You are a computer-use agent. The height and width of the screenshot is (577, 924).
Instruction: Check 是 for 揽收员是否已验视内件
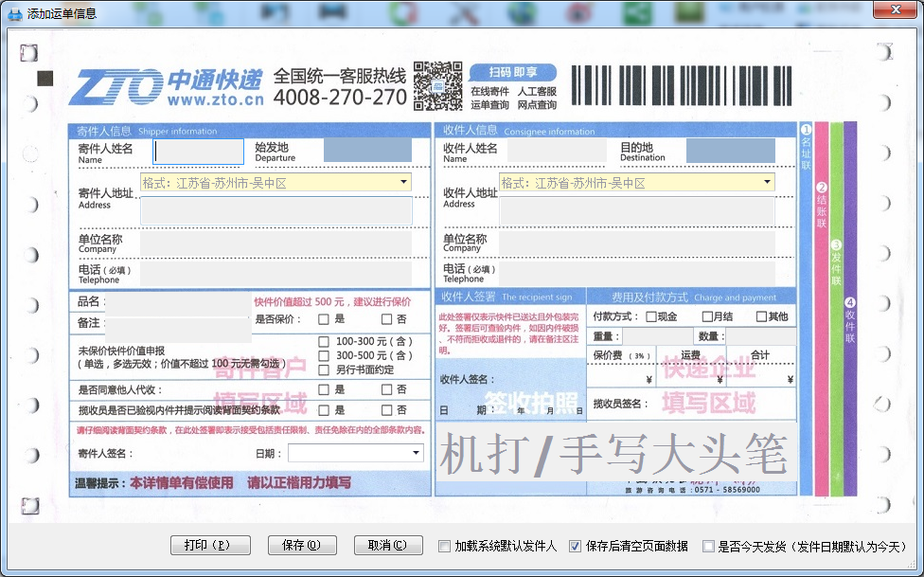tap(324, 410)
